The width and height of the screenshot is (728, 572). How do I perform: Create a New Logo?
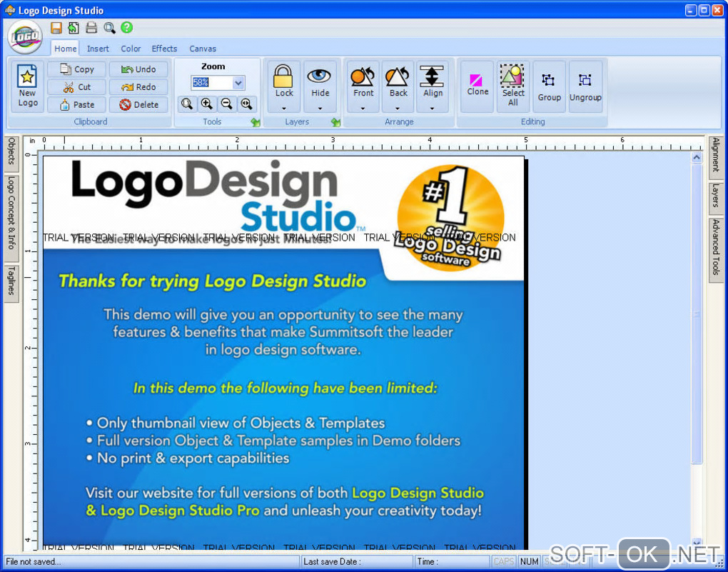click(x=27, y=86)
